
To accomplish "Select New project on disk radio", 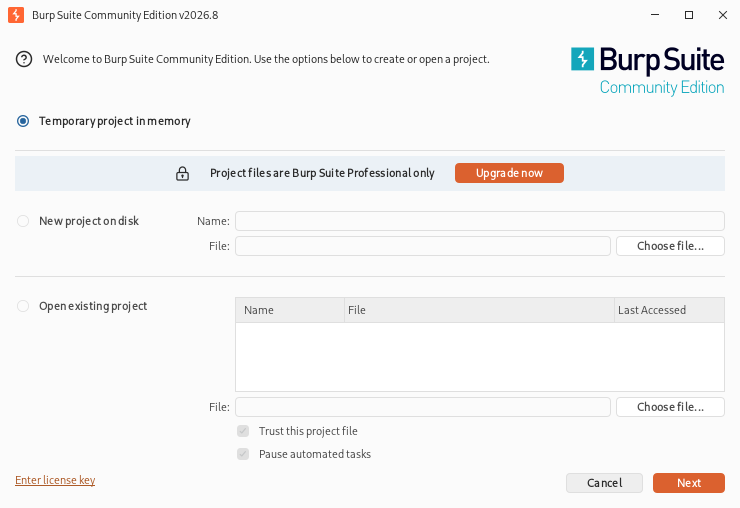I will click(x=23, y=221).
